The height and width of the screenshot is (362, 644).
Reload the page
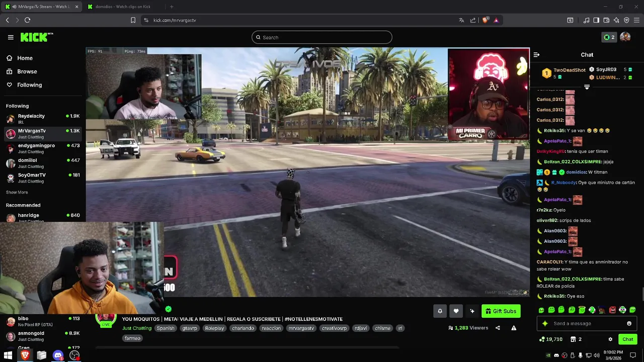[x=27, y=20]
